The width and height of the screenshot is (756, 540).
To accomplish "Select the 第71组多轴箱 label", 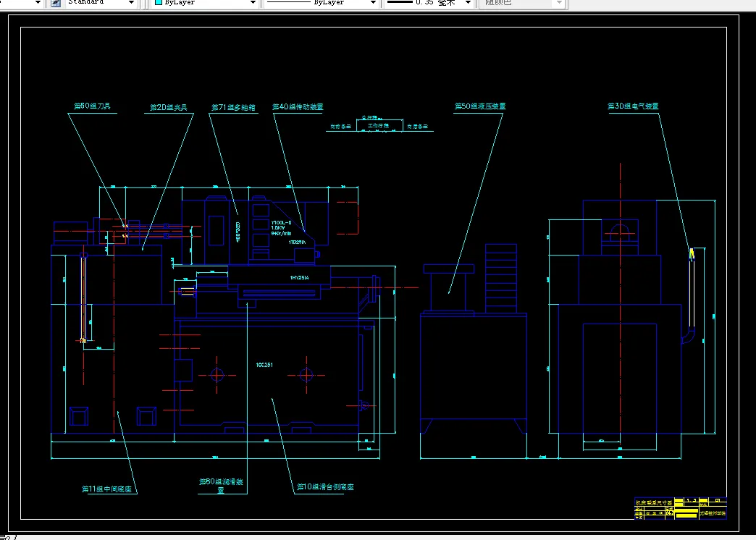I will [x=233, y=108].
